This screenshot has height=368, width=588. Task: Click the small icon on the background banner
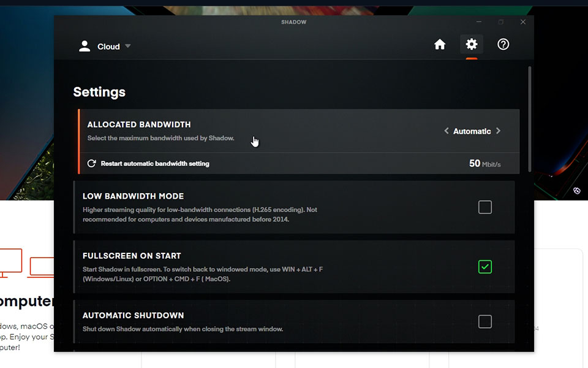[x=577, y=191]
